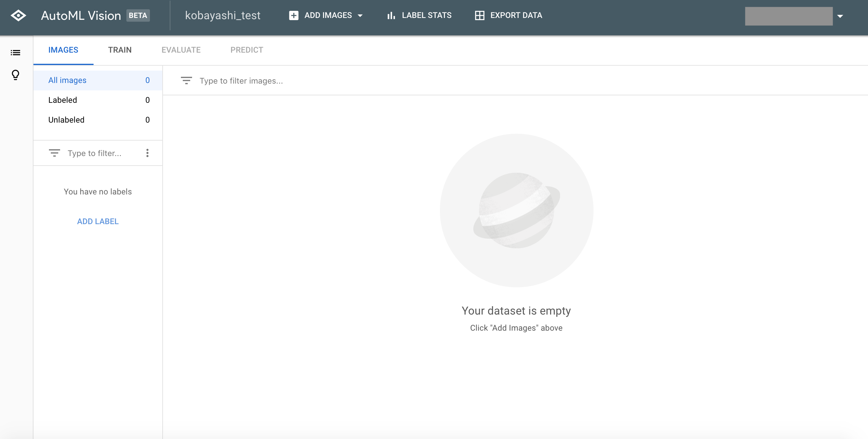The width and height of the screenshot is (868, 439).
Task: Switch to the Train tab
Action: click(120, 50)
